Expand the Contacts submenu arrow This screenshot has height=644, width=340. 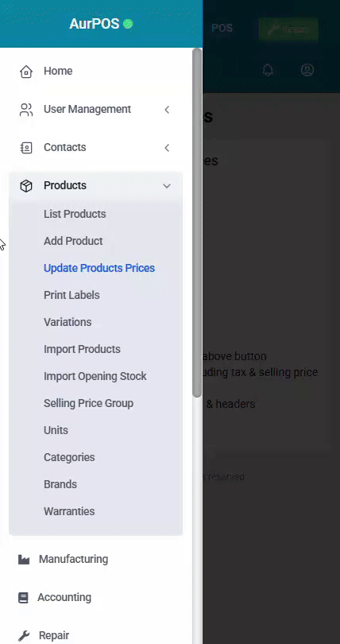coord(167,148)
